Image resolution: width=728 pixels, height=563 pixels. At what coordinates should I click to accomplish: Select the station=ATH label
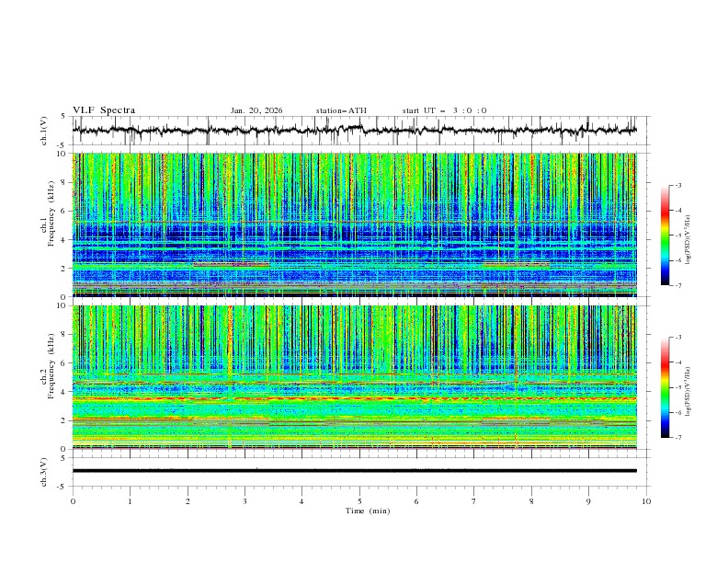coord(341,110)
